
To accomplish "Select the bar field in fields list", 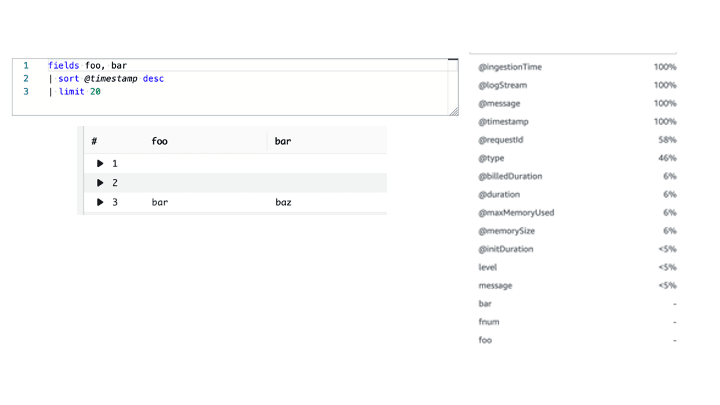I will (x=485, y=304).
